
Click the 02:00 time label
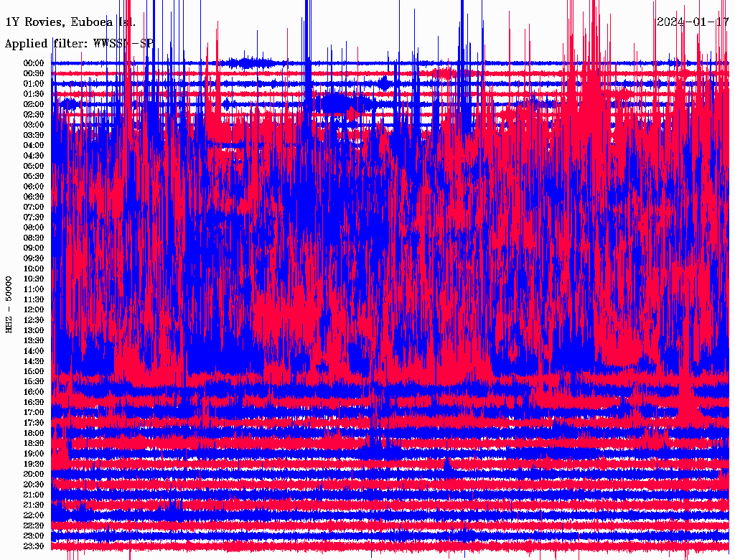coord(34,104)
